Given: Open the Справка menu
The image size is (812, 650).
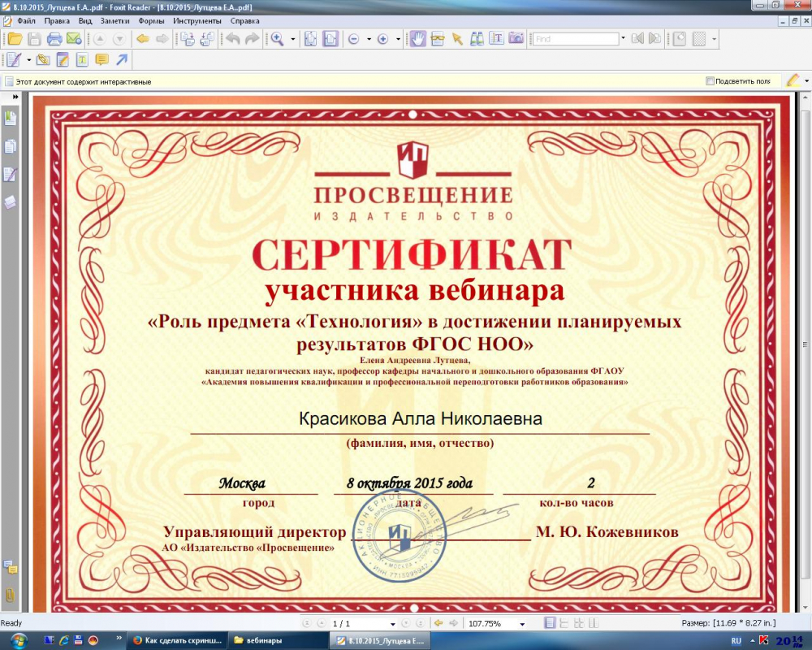Looking at the screenshot, I should (x=245, y=21).
